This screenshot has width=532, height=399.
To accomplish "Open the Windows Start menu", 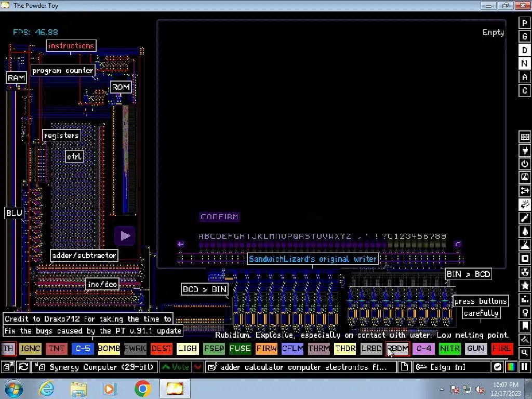I will pyautogui.click(x=14, y=389).
